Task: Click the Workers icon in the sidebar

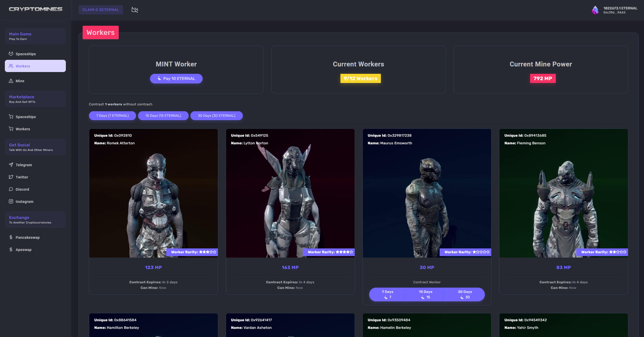Action: point(11,66)
